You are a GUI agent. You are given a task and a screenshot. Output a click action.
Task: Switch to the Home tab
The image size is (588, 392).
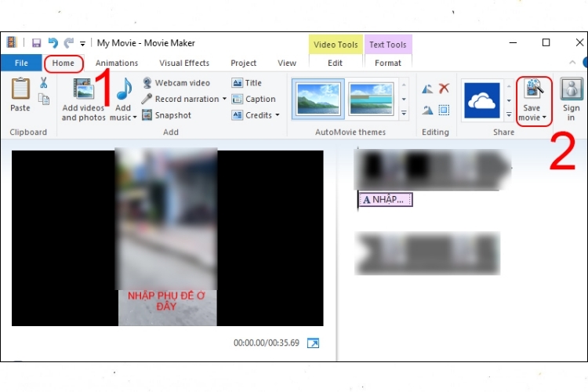(64, 63)
